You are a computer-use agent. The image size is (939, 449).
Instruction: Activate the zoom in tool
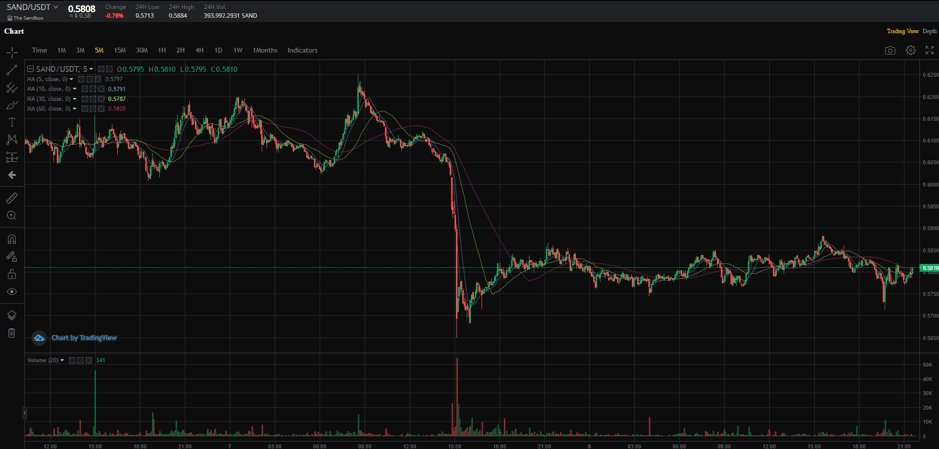click(x=12, y=216)
